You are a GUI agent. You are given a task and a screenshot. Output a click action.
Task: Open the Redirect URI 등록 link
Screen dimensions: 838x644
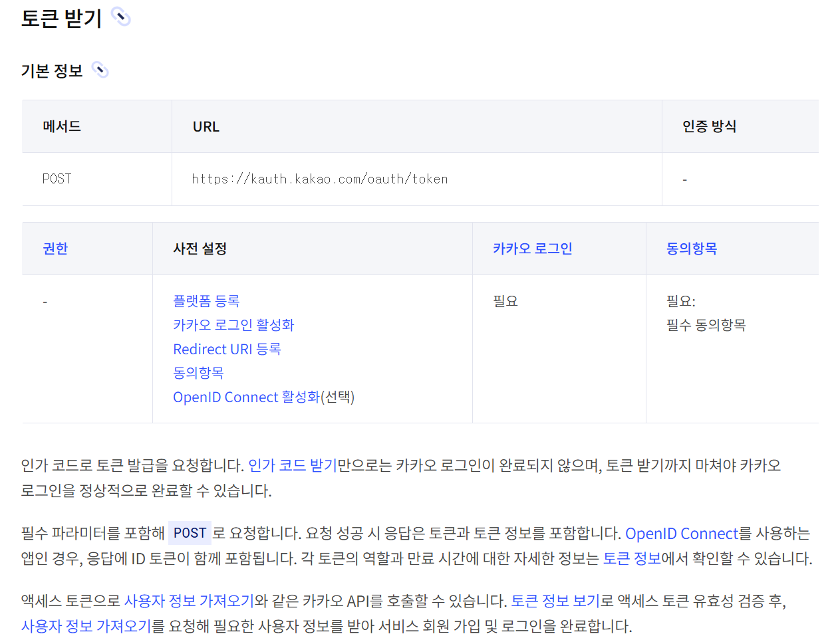227,349
